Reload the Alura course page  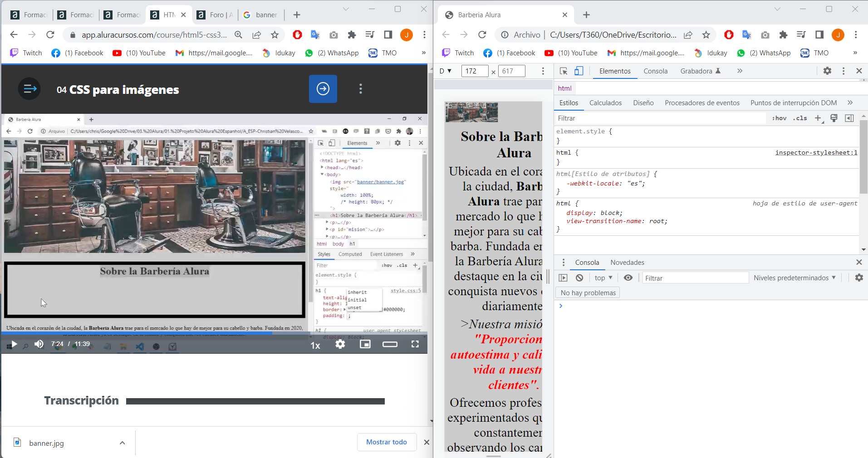click(x=50, y=34)
